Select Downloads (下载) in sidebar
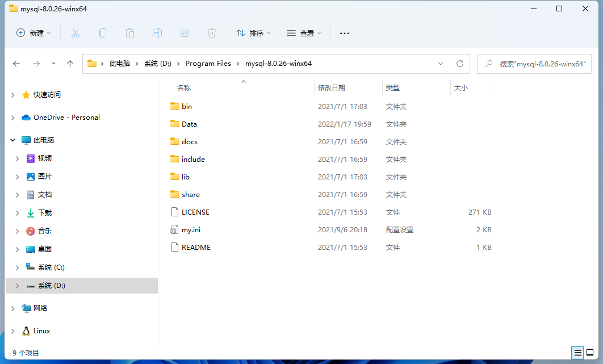603x364 pixels. (x=45, y=212)
